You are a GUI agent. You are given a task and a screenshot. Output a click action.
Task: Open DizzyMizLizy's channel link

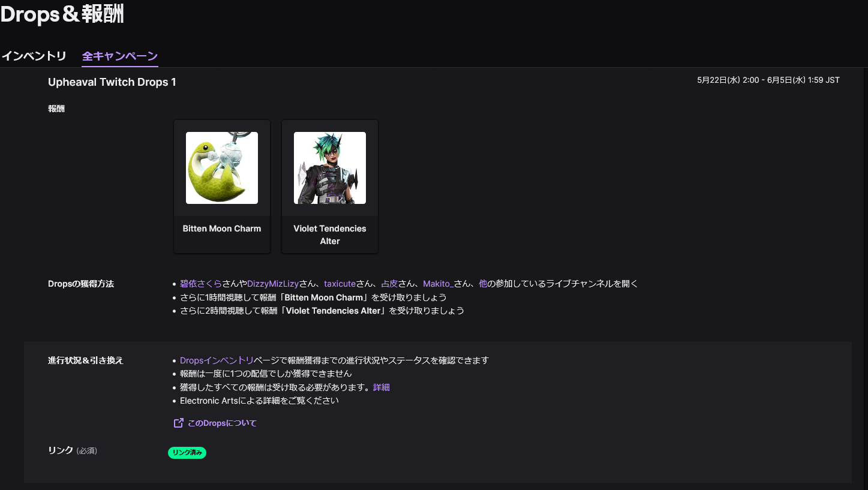tap(273, 284)
